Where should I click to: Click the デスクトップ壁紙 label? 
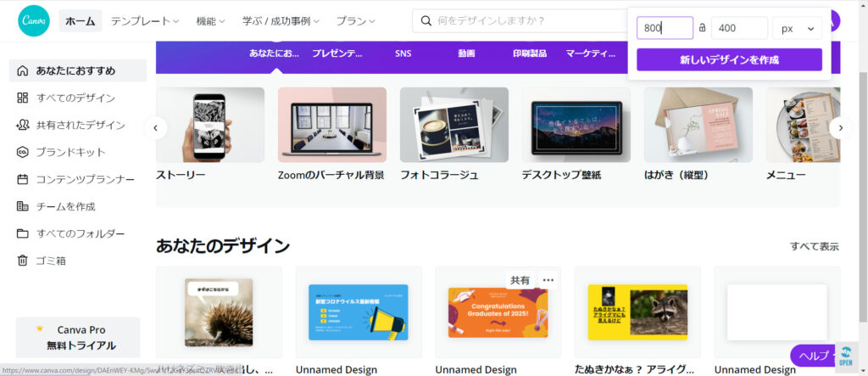point(561,175)
